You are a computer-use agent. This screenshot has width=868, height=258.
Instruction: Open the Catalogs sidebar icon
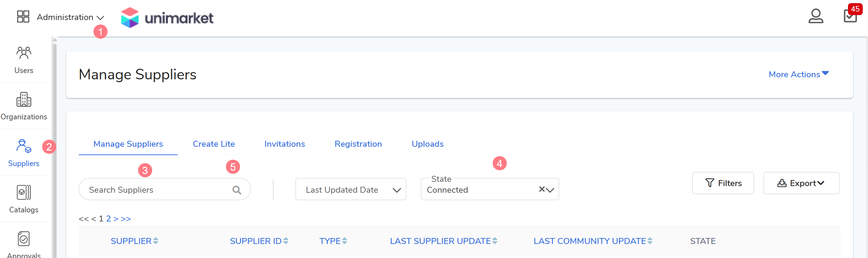click(x=24, y=192)
